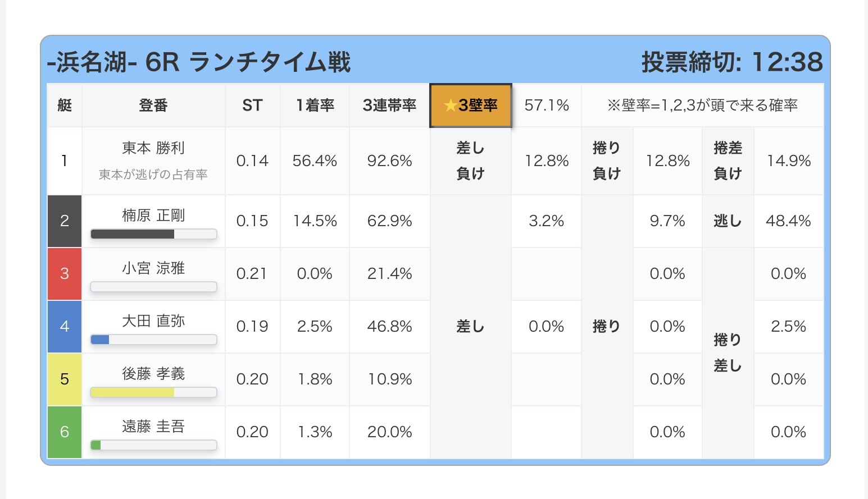Click the highlighted ★3壁率 button
Image resolution: width=868 pixels, height=499 pixels.
471,106
